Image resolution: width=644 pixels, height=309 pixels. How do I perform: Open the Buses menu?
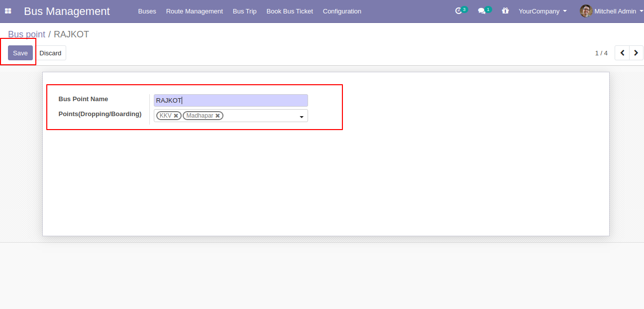[x=147, y=11]
